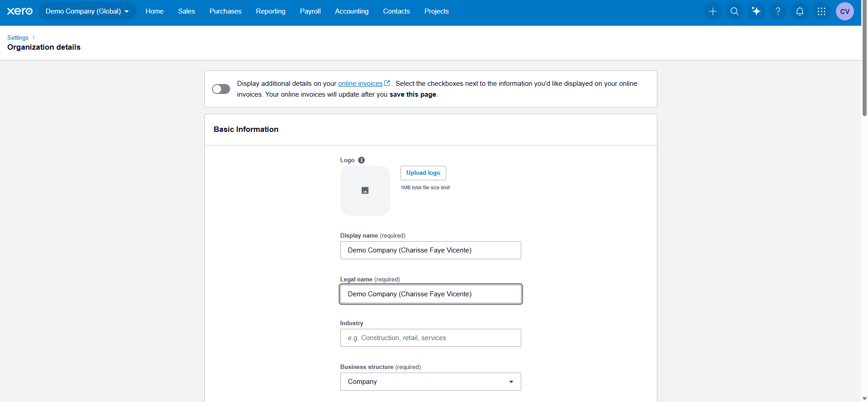Toggle display additional details on online invoices
The image size is (868, 402).
tap(221, 89)
